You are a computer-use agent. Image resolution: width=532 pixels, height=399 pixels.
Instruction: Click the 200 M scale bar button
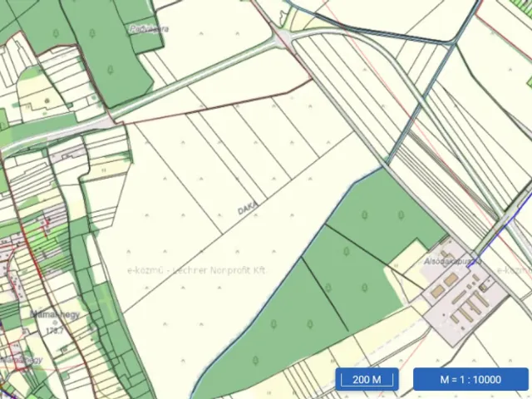pyautogui.click(x=367, y=379)
